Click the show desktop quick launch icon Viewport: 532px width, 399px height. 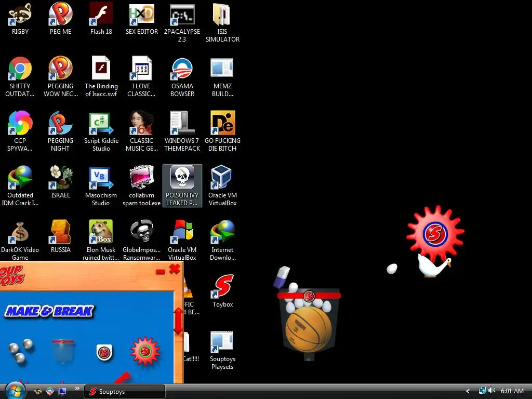point(62,391)
